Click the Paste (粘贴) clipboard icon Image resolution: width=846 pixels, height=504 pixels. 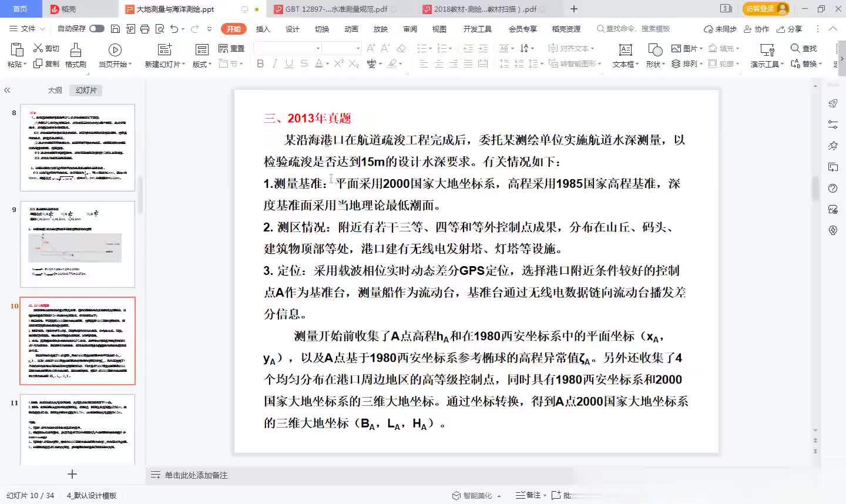(x=16, y=50)
